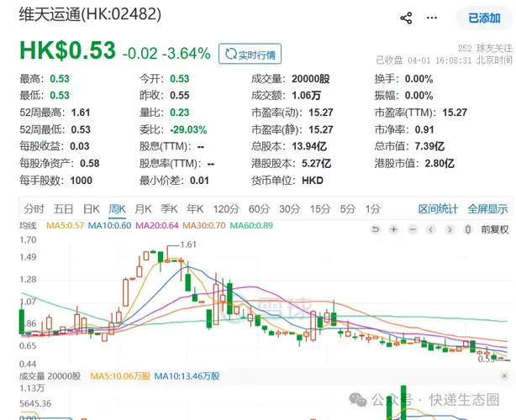Click the share icon
Image resolution: width=516 pixels, height=420 pixels.
pyautogui.click(x=406, y=18)
